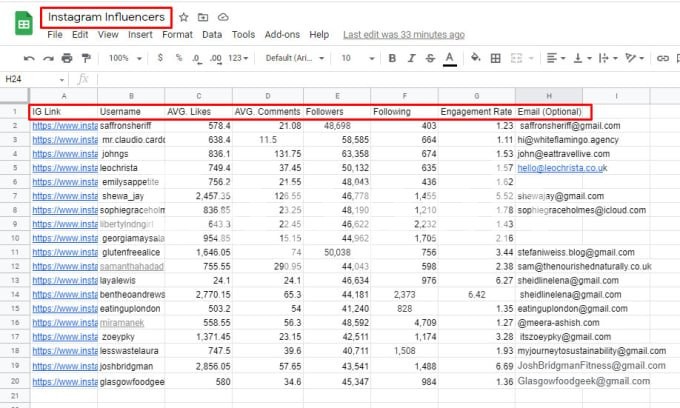Click the Print icon
Screen dimensions: 680x408
66,58
